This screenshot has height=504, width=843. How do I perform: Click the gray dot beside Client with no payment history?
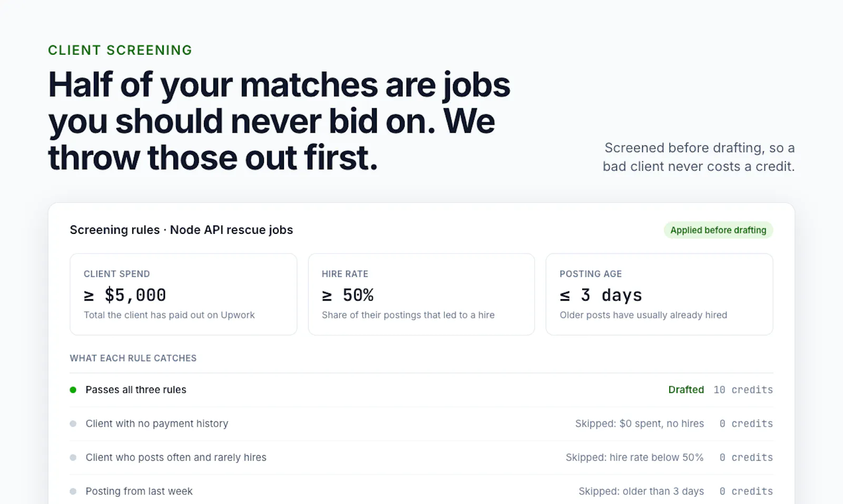73,423
